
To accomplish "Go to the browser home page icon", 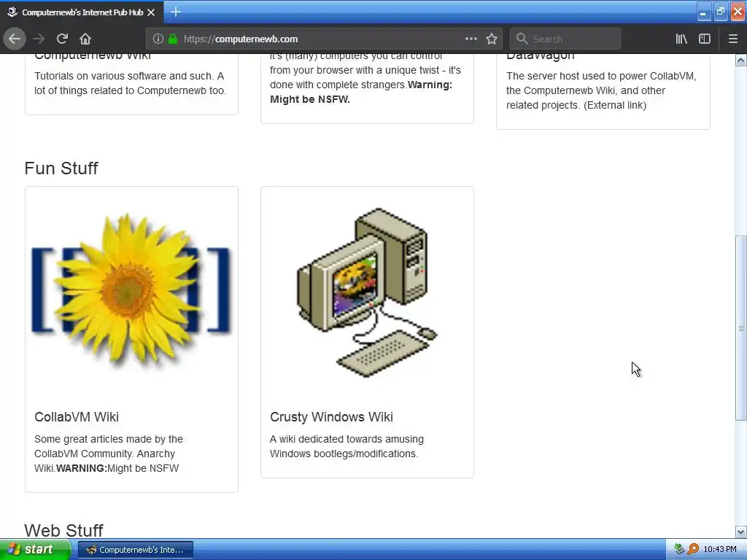I will (x=85, y=39).
